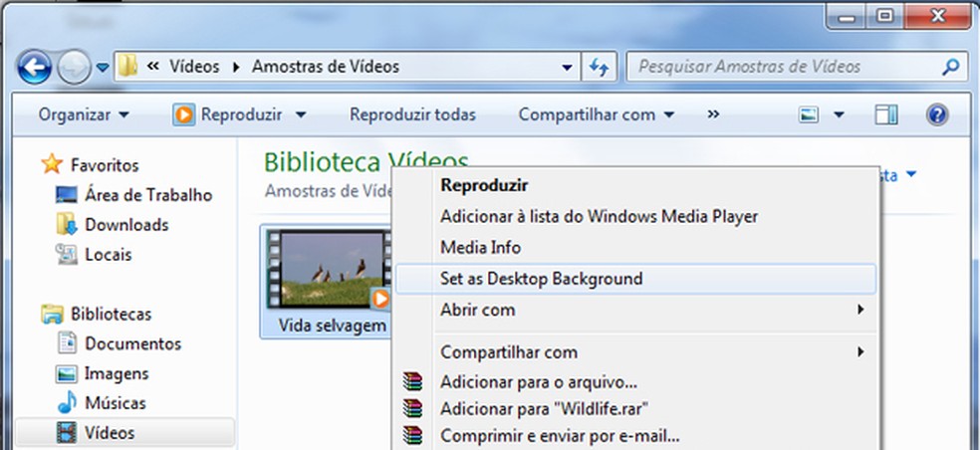Click the change view icon
Viewport: 980px width, 450px height.
[809, 115]
